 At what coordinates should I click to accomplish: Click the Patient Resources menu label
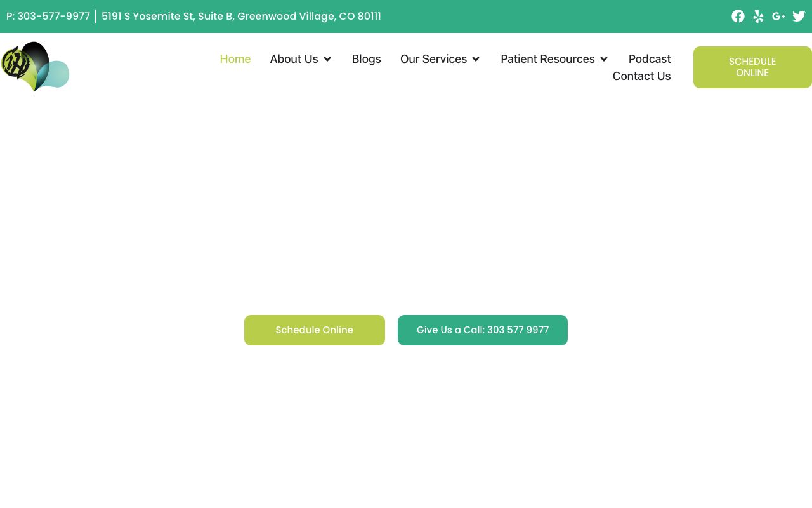click(x=547, y=59)
